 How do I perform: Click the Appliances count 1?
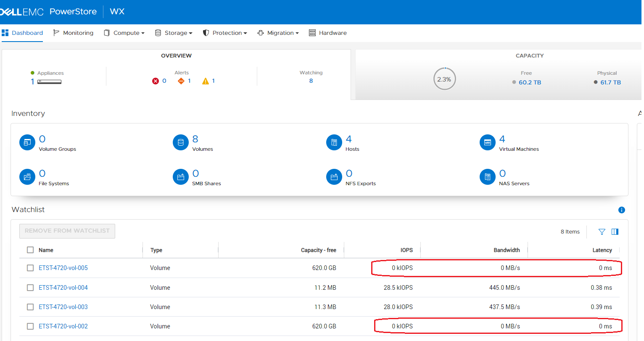(x=32, y=82)
